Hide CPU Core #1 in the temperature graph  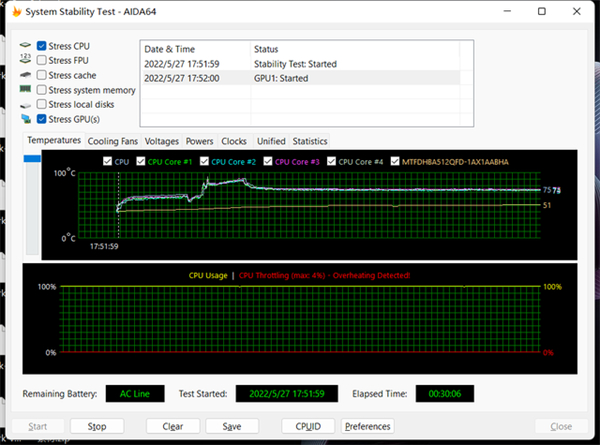pos(142,161)
